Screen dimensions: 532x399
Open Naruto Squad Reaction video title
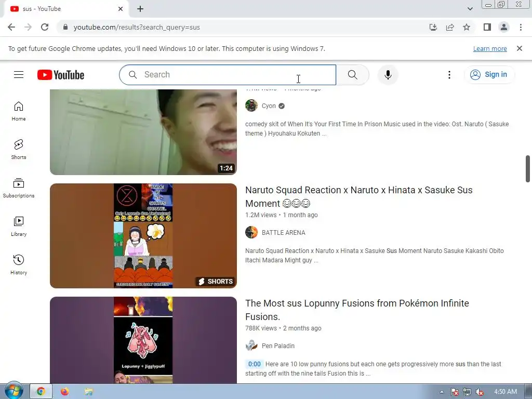(x=358, y=197)
